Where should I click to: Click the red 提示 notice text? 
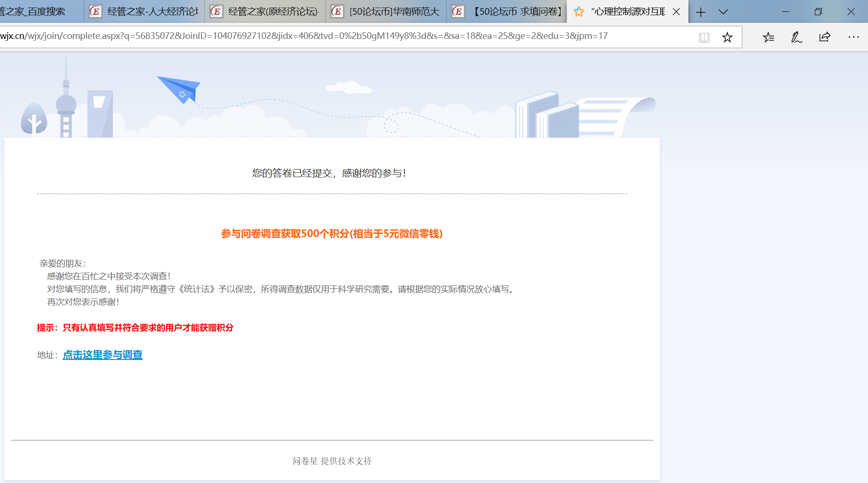(135, 328)
